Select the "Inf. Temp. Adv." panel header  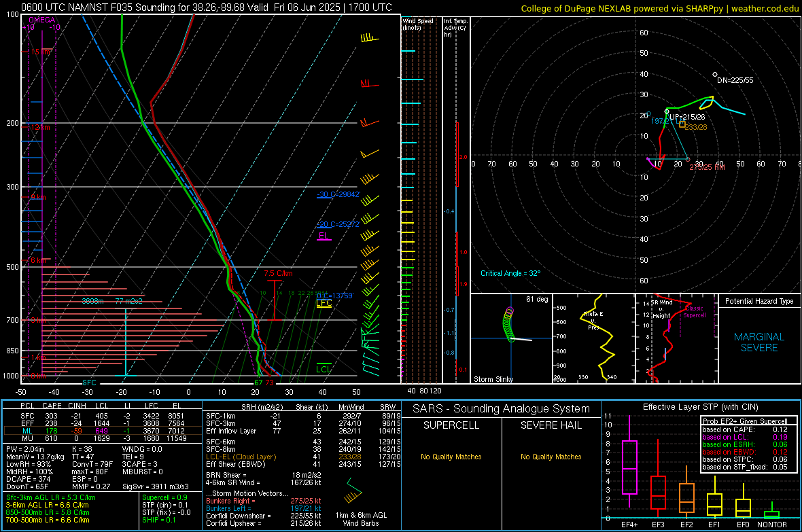[455, 28]
